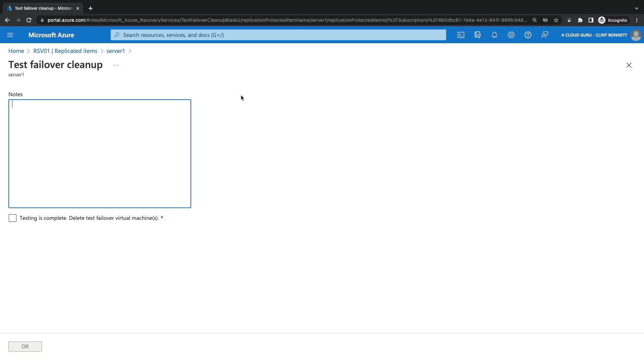Open the Help question mark icon
The height and width of the screenshot is (362, 644).
pos(528,35)
